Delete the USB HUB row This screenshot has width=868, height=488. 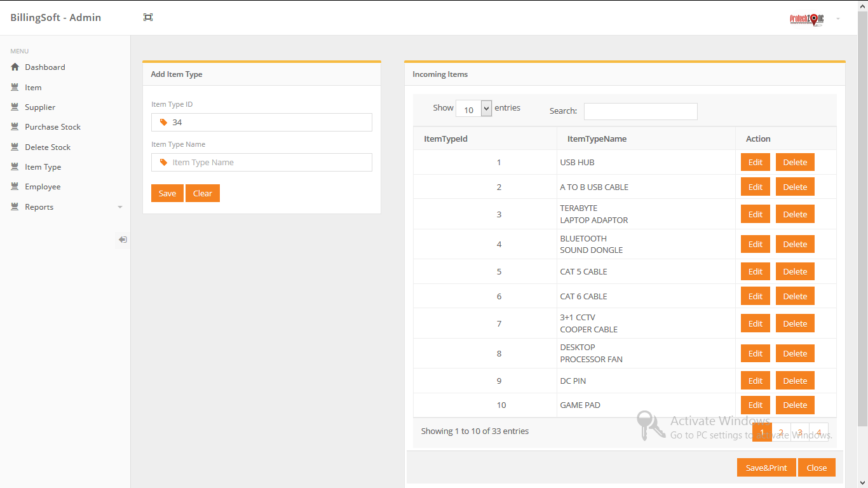pos(795,162)
